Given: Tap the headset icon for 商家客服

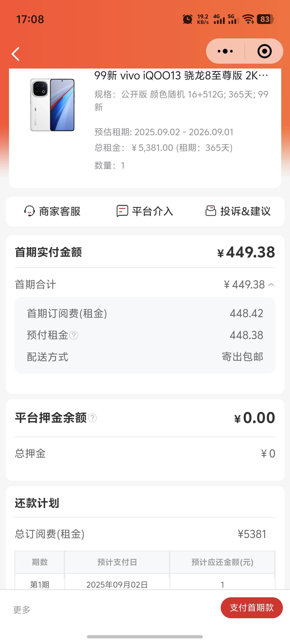Looking at the screenshot, I should click(29, 211).
